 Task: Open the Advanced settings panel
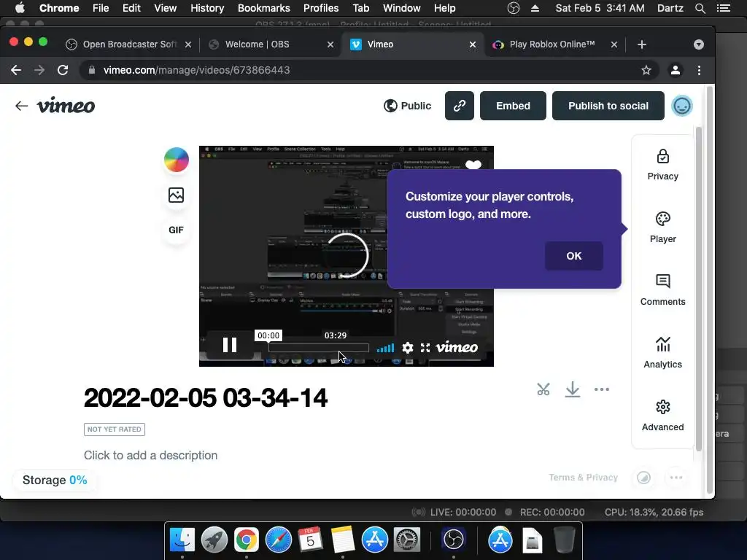[x=662, y=416]
